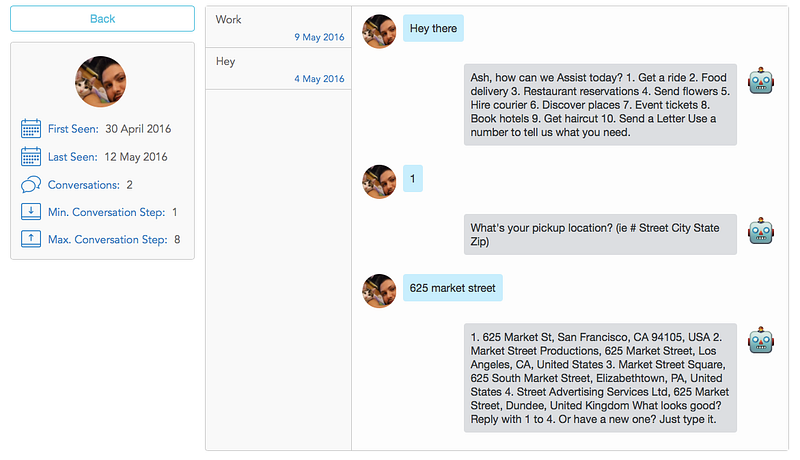
Task: Click the robot icon beside the Assist menu message
Action: (762, 81)
